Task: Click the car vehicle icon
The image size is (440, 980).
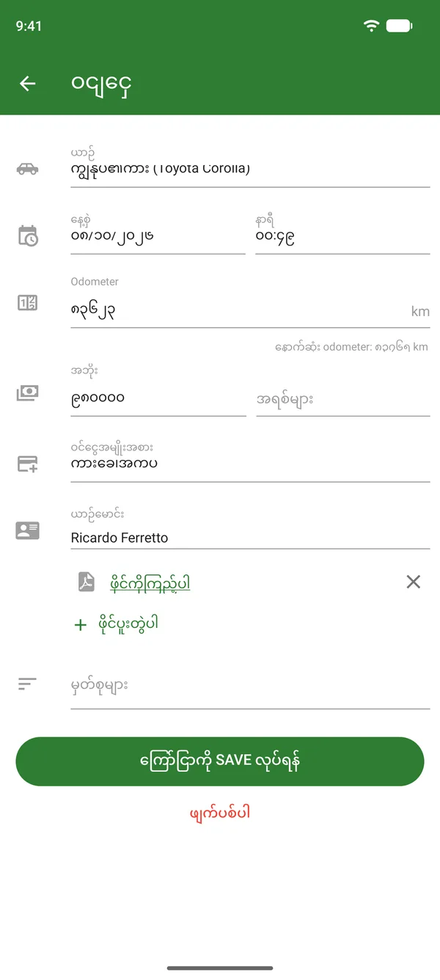Action: (27, 169)
